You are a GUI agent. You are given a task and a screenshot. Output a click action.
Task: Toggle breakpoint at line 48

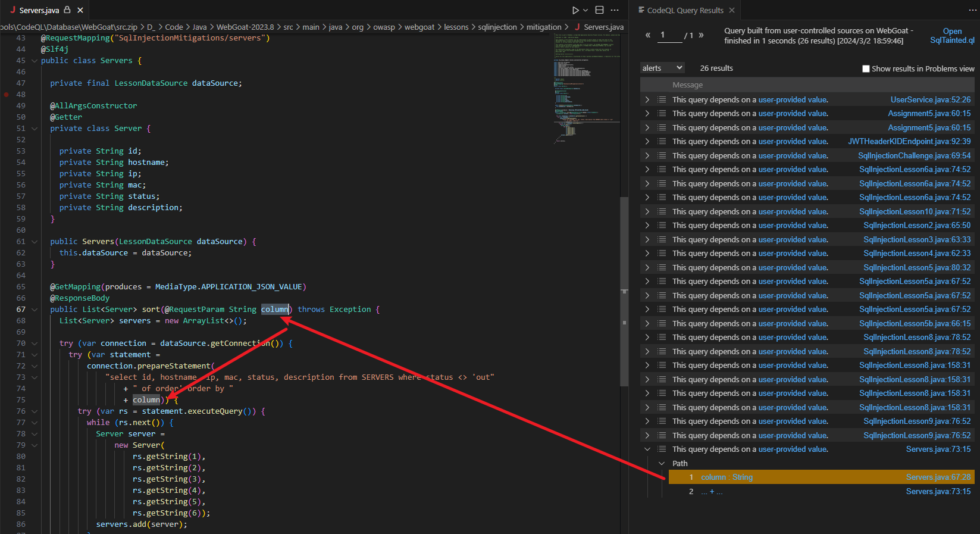click(x=7, y=94)
